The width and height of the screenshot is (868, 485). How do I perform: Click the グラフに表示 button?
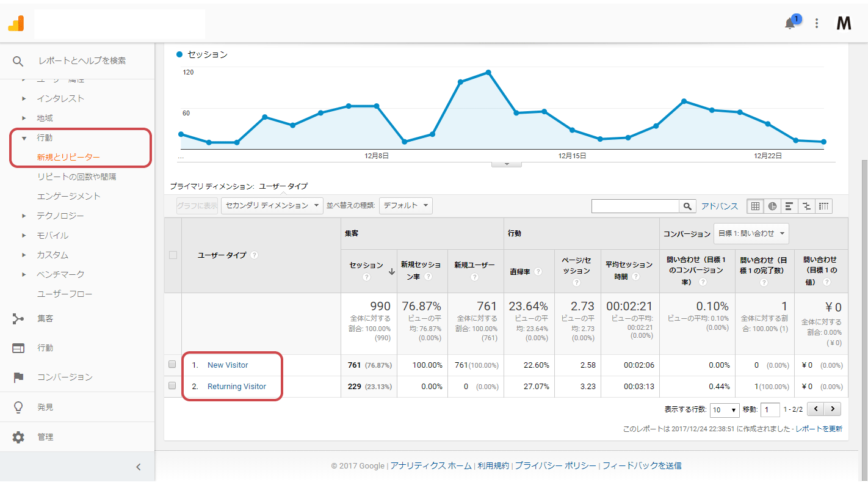pos(197,206)
